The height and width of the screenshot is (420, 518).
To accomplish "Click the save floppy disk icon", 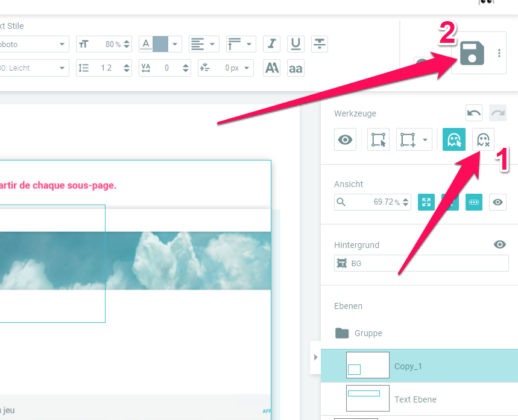I will pos(472,53).
